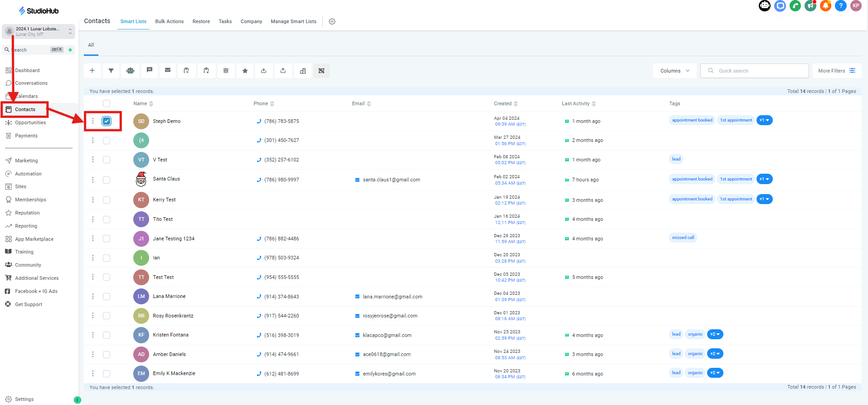
Task: Click the download export contacts icon
Action: (x=264, y=71)
